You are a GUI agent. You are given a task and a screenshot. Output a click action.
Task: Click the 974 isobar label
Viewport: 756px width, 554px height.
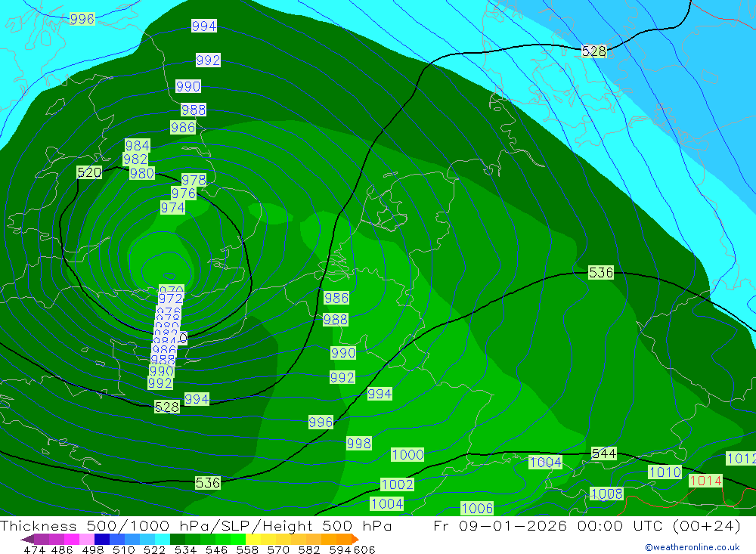coord(172,208)
